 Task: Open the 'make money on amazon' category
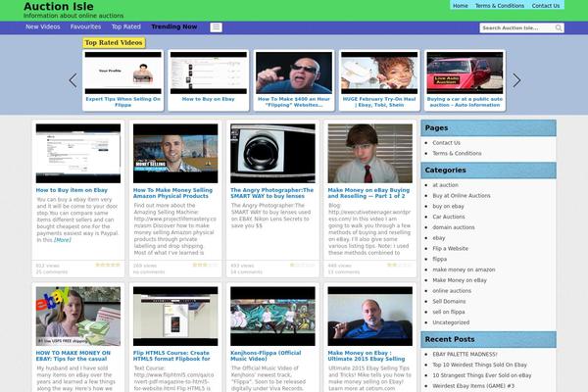pyautogui.click(x=464, y=269)
